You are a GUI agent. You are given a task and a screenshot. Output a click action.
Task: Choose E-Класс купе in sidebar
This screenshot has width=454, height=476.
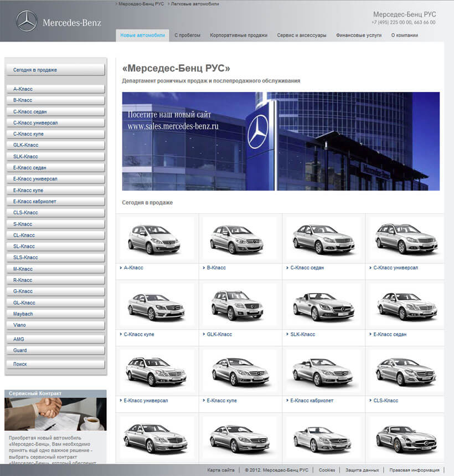coord(55,190)
